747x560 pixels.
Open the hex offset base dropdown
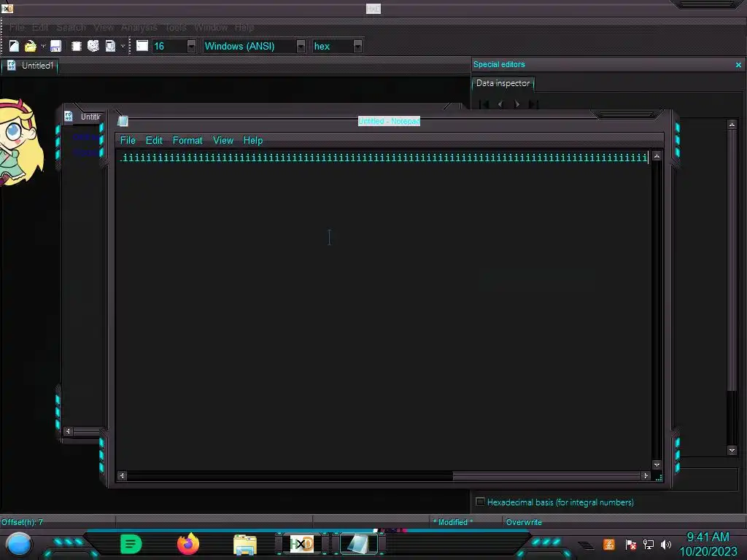(357, 46)
